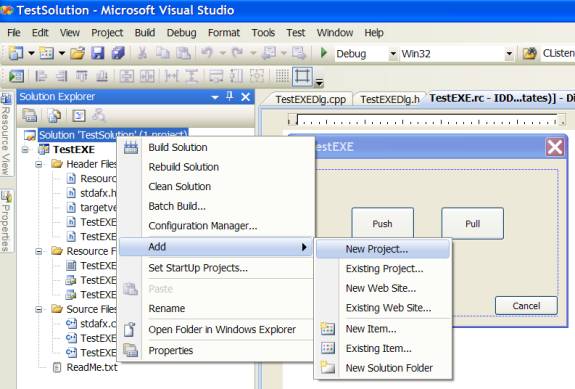
Task: Open the Format menu
Action: click(x=224, y=33)
